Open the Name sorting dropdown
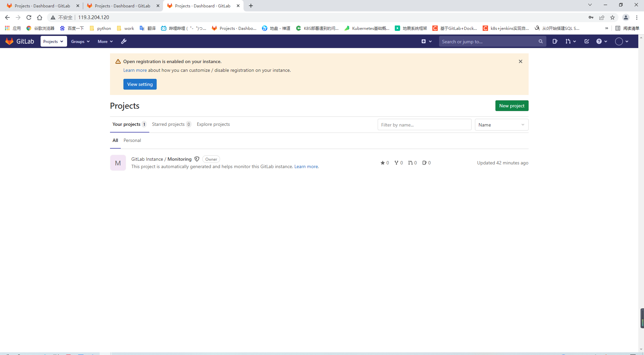 [501, 124]
